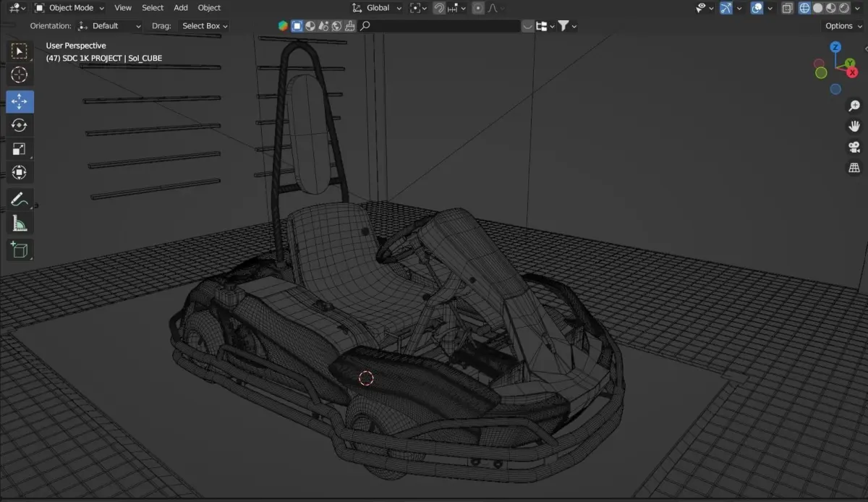Open the Drag Select Box dropdown
Image resolution: width=868 pixels, height=502 pixels.
(204, 26)
